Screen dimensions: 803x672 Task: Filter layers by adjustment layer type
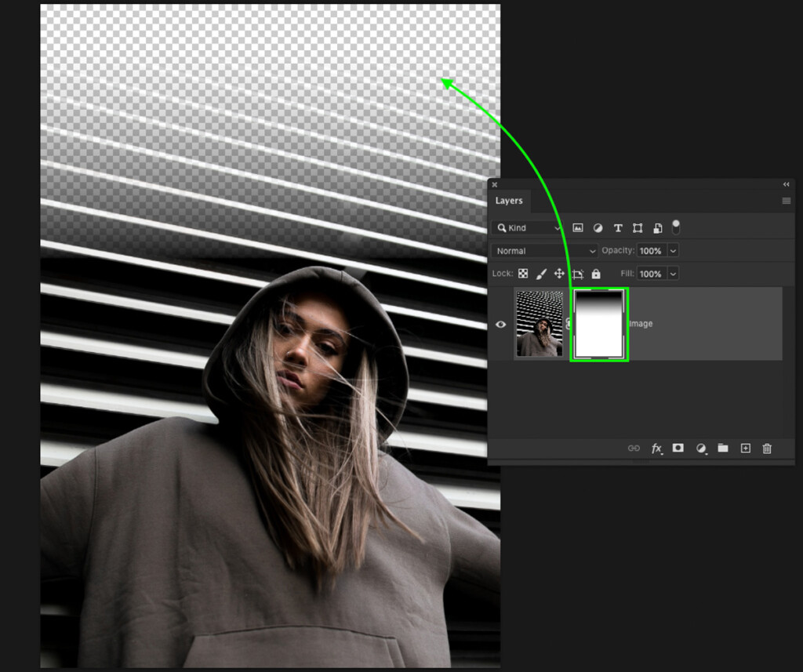click(598, 228)
